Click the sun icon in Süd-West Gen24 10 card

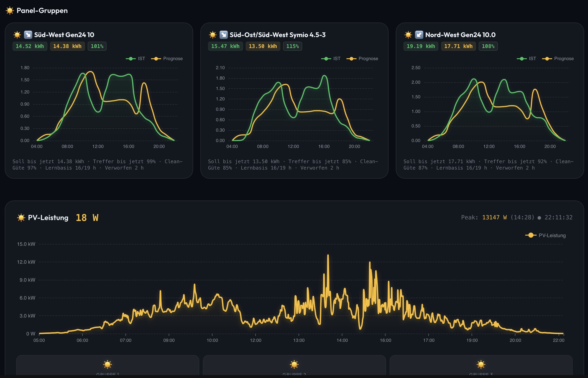point(17,35)
